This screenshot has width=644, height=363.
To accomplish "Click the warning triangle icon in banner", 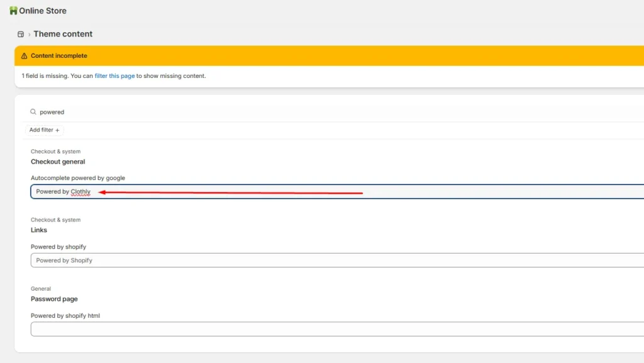I will point(25,56).
